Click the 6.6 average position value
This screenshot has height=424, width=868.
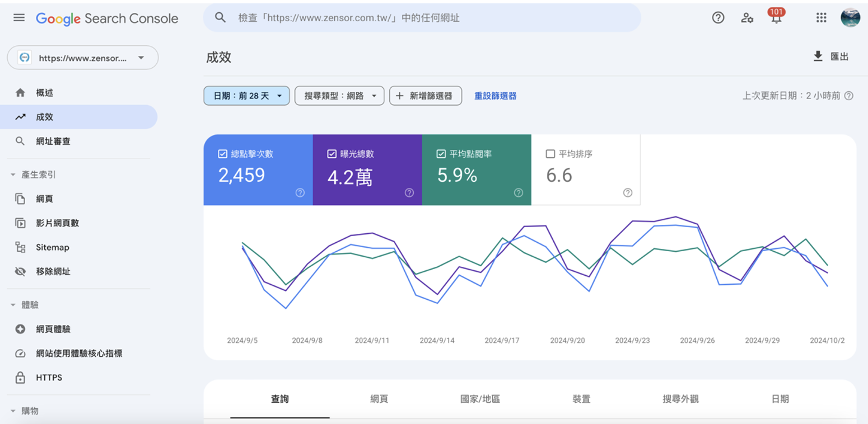(x=559, y=175)
